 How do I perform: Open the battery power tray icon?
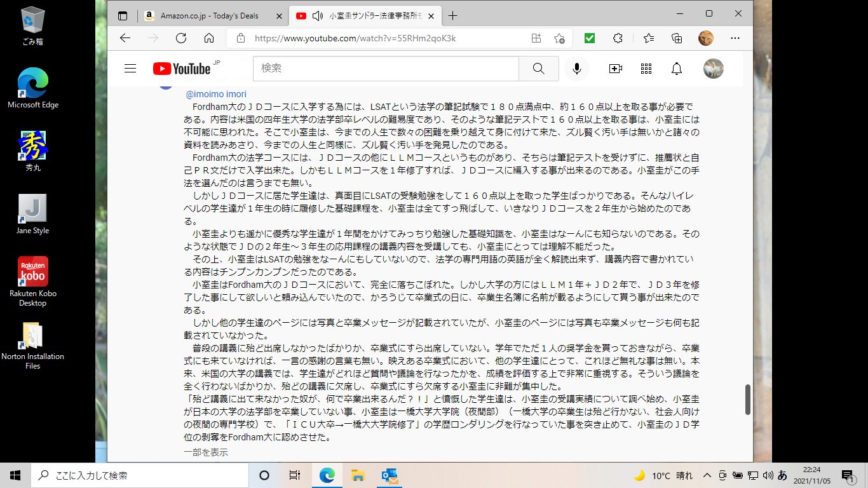[x=738, y=475]
